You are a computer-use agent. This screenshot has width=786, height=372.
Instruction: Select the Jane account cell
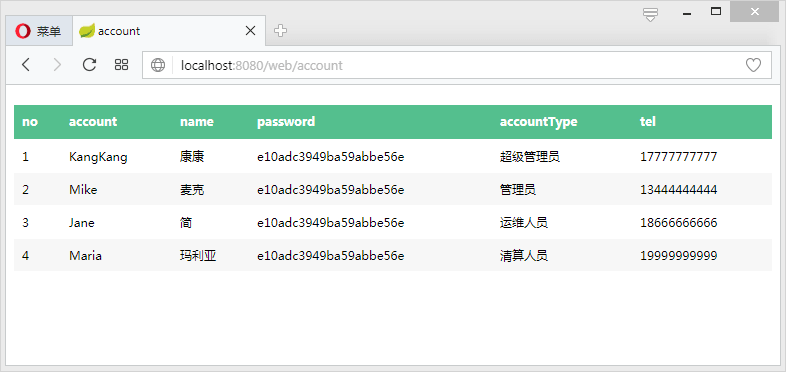(82, 223)
